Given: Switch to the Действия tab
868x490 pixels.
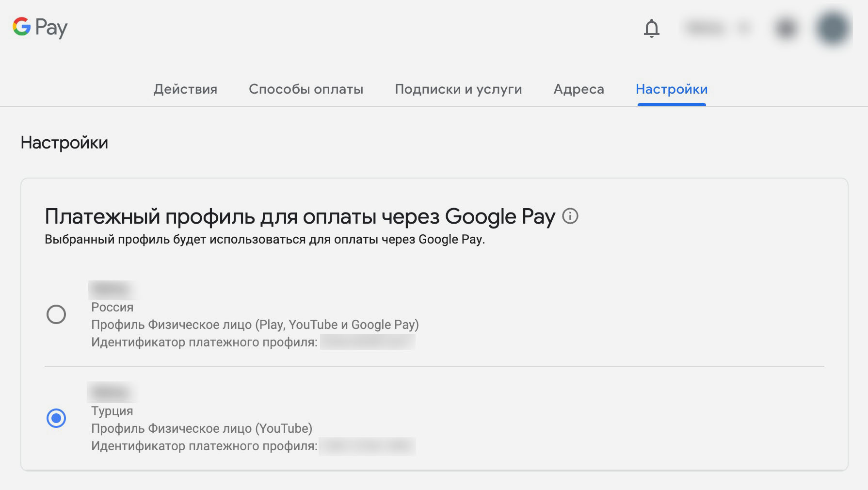Looking at the screenshot, I should point(185,89).
